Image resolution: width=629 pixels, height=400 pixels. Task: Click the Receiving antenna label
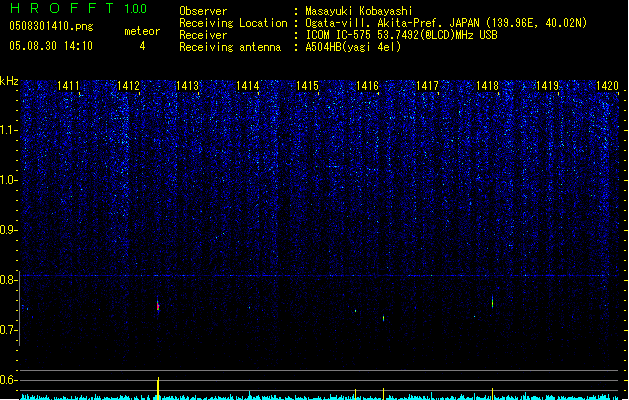click(x=230, y=47)
